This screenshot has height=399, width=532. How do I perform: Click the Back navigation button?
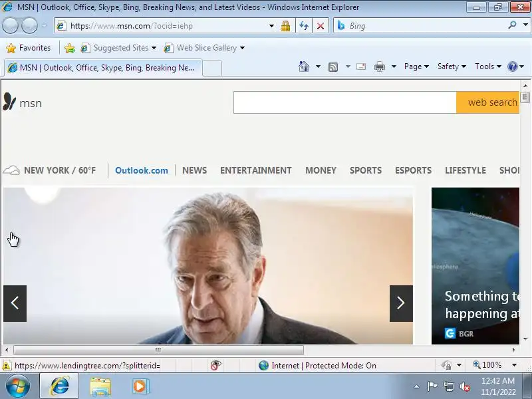pos(10,25)
